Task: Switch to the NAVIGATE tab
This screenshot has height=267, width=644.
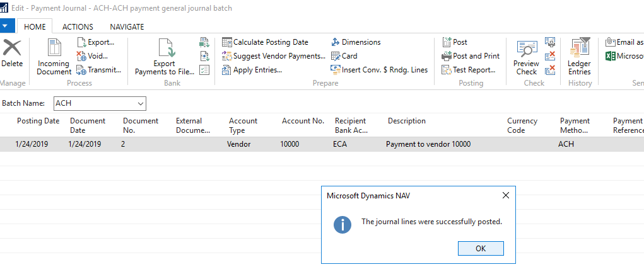Action: 127,27
